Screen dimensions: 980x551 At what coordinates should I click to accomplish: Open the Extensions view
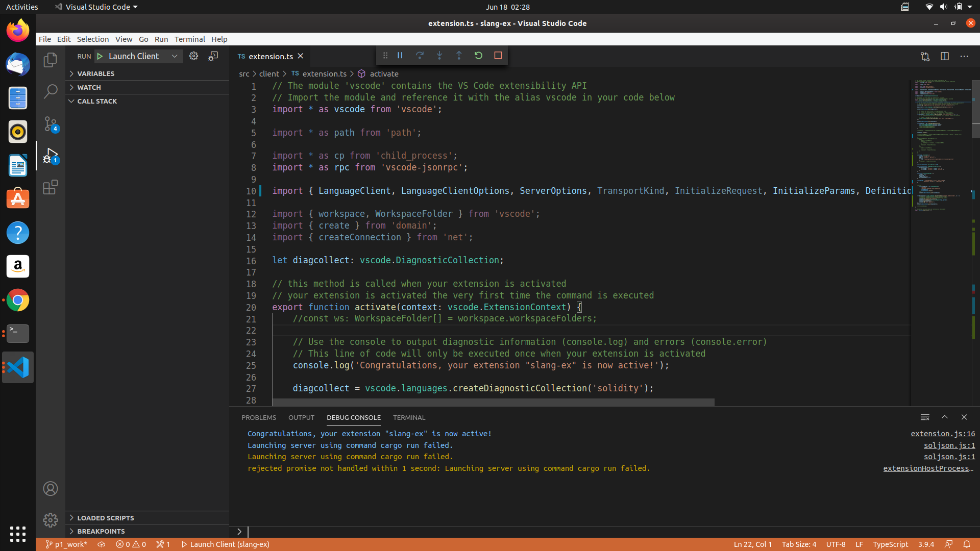(x=50, y=187)
